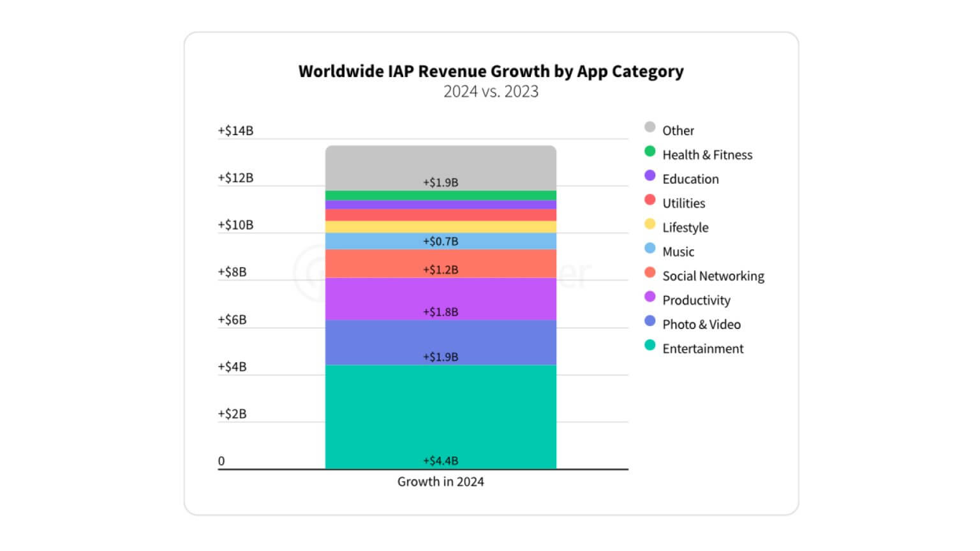Click the yellow Lifestyle legend dot
Screen dimensions: 980x551
click(650, 223)
